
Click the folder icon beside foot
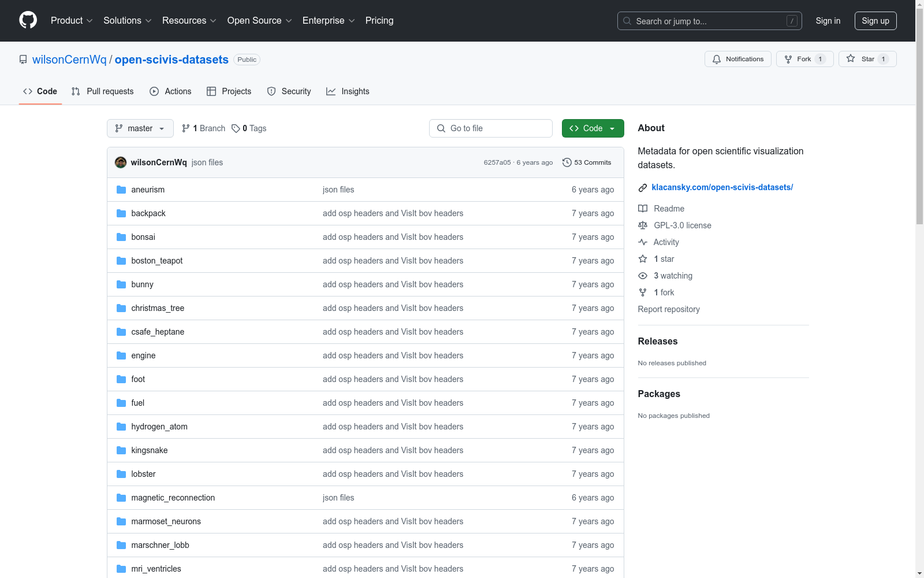pyautogui.click(x=121, y=379)
